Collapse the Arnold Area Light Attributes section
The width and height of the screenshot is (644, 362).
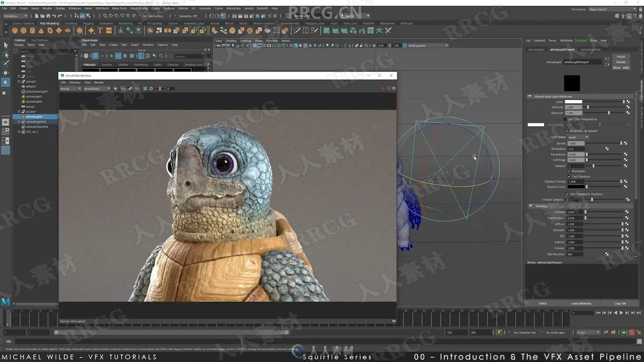530,97
